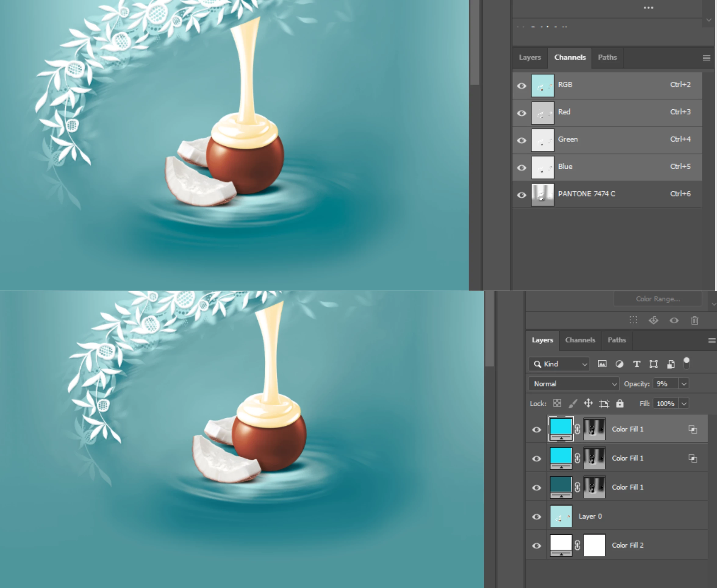Screen dimensions: 717x588
Task: Click the mask delete trash icon
Action: 694,320
